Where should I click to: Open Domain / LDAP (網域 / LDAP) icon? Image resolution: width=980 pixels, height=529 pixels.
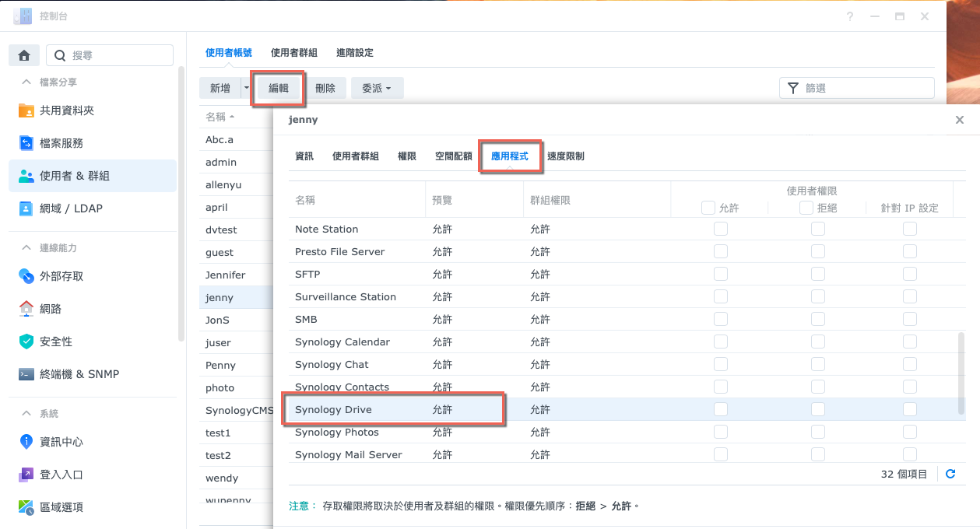26,208
